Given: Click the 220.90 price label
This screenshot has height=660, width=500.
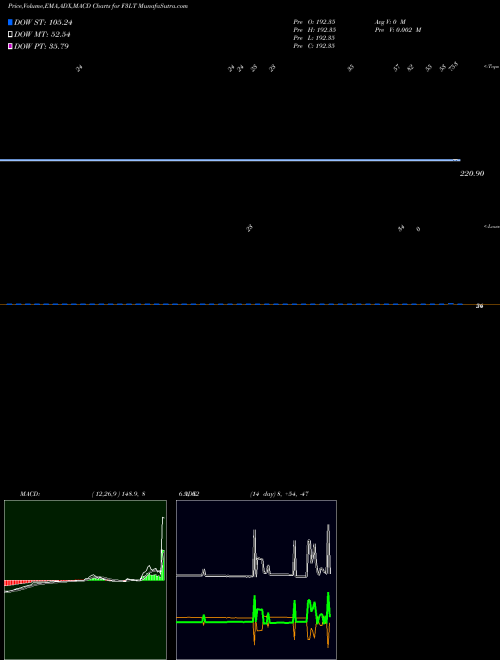Looking at the screenshot, I should [472, 173].
